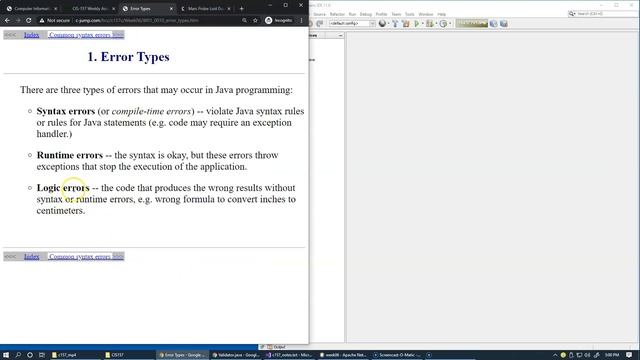This screenshot has height=360, width=640.
Task: Click the 'Logic errors' bold text
Action: [63, 188]
